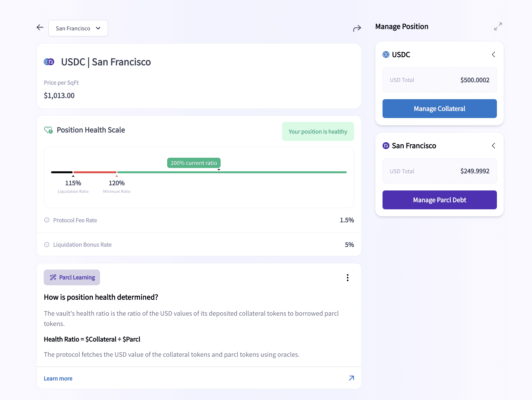
Task: Collapse the San Francisco card chevron
Action: (493, 146)
